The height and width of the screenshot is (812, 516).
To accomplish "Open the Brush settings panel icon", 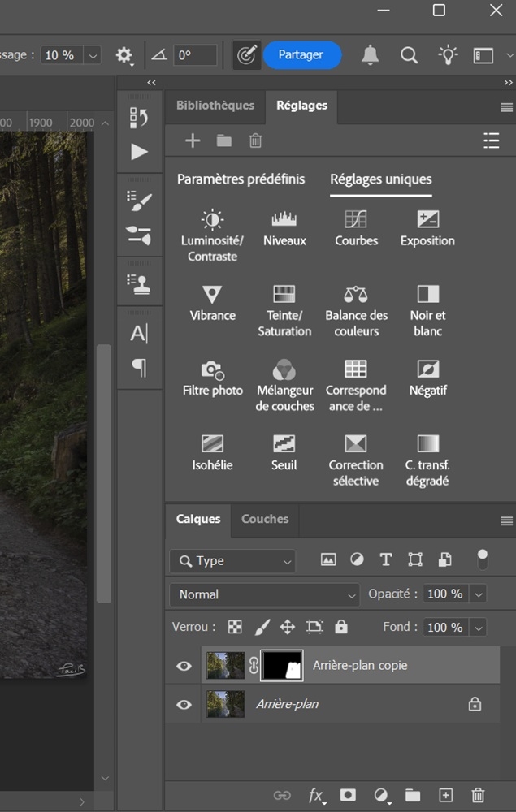I will [139, 201].
